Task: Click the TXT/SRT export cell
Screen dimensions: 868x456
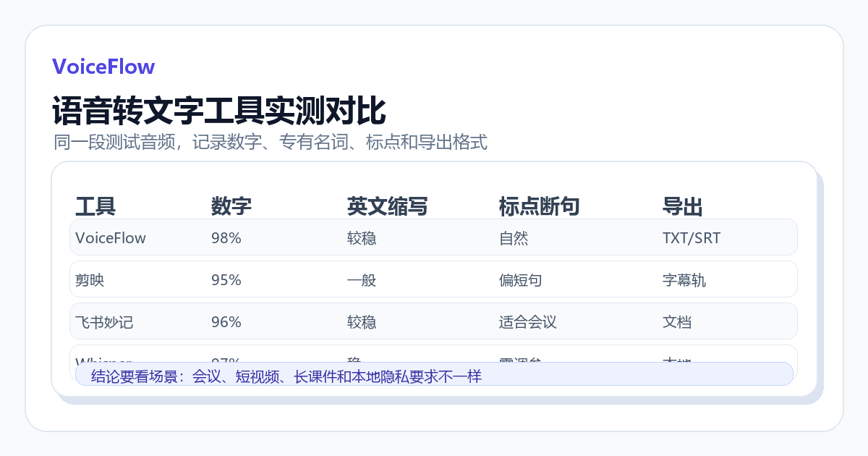Action: [x=692, y=237]
